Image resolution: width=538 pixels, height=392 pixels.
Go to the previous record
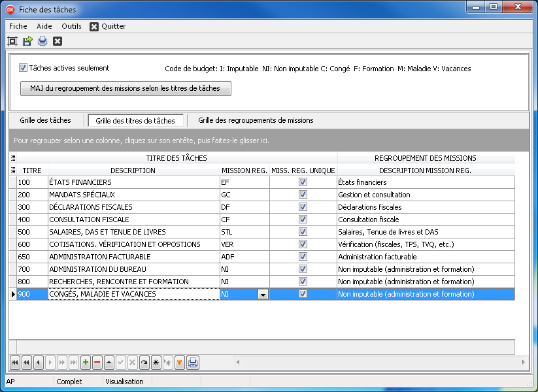[39, 363]
